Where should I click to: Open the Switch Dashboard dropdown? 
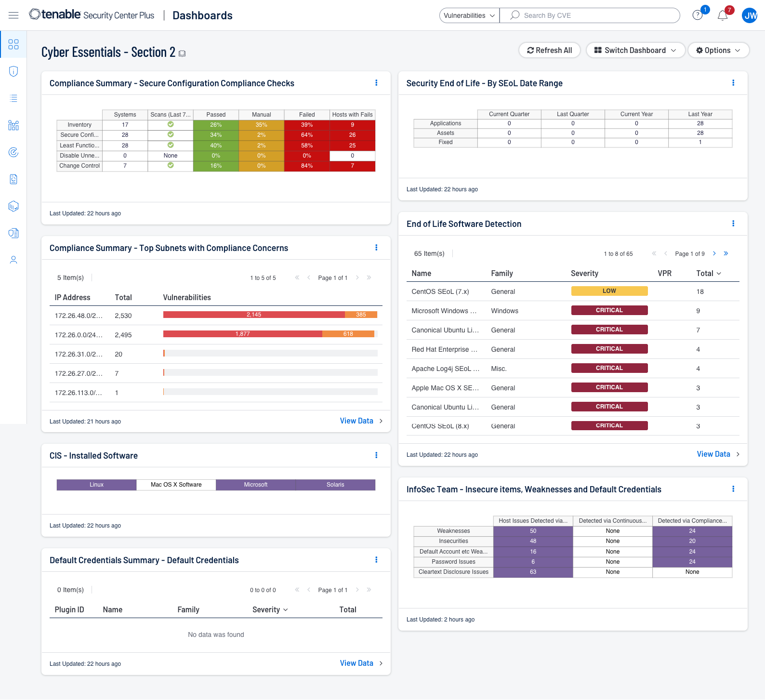(635, 50)
